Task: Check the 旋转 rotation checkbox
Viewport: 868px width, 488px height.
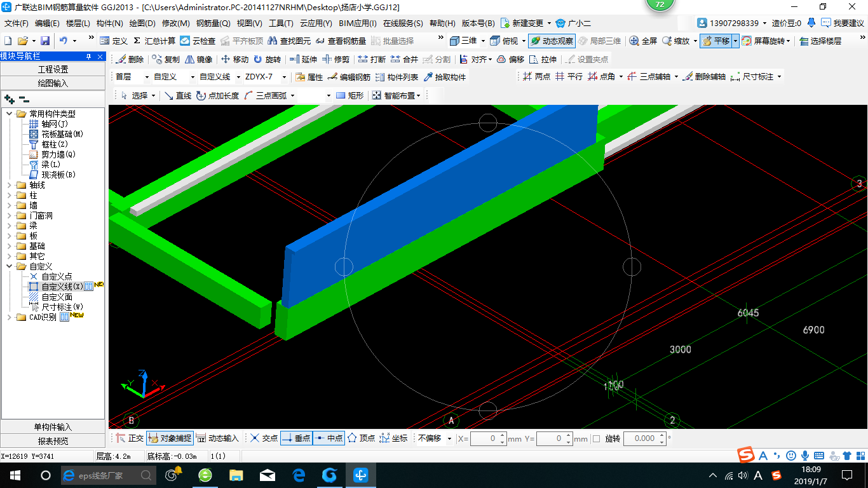Action: [x=596, y=438]
